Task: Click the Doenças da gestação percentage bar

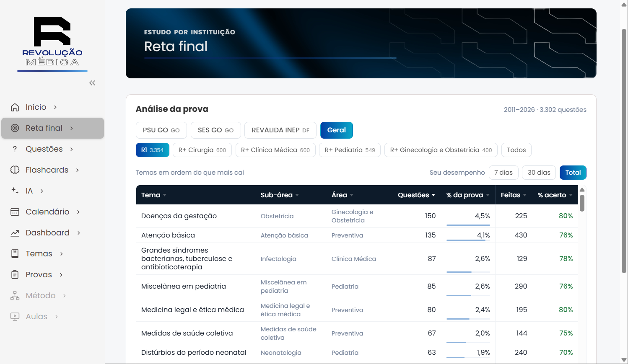Action: coord(468,225)
